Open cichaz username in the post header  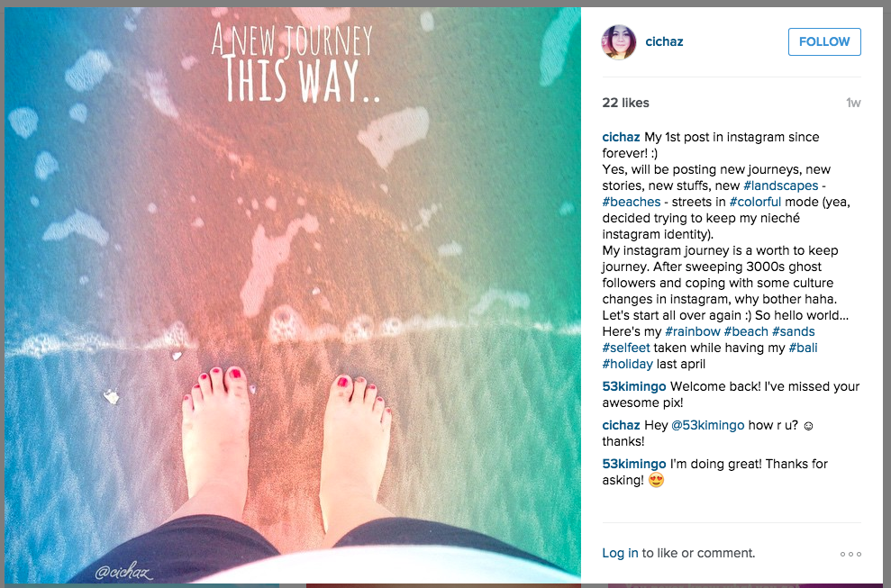664,41
